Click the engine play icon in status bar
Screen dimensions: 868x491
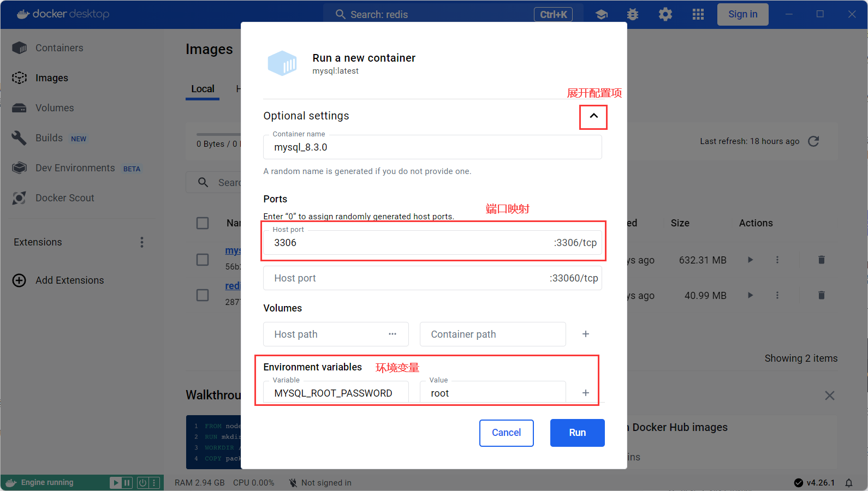[116, 483]
